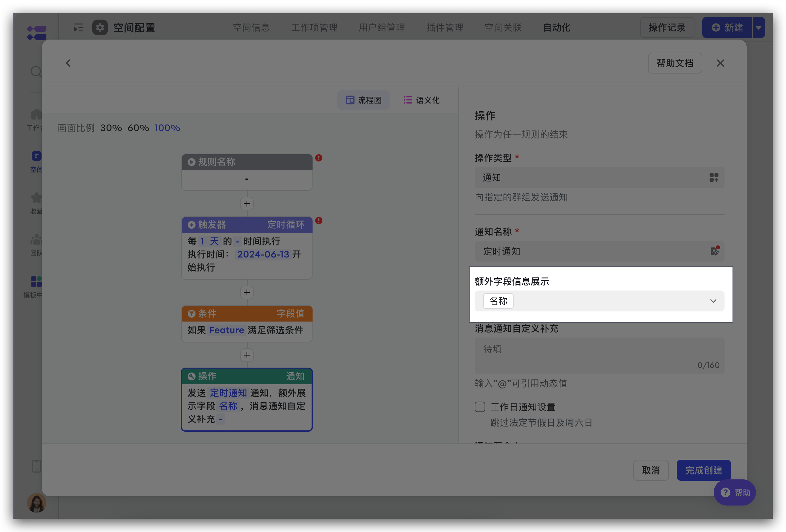The image size is (786, 532).
Task: Expand the 额外字段信息展示 dropdown chevron
Action: click(713, 301)
